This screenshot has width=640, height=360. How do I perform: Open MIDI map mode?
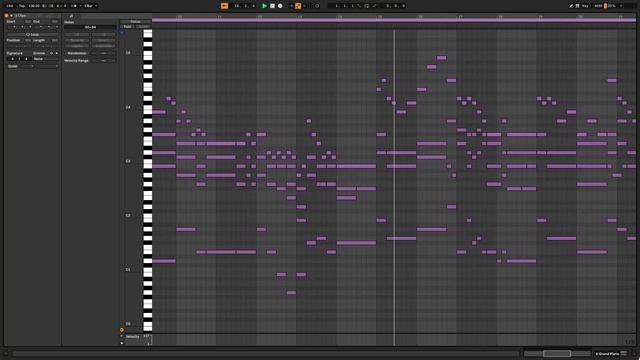pos(598,6)
